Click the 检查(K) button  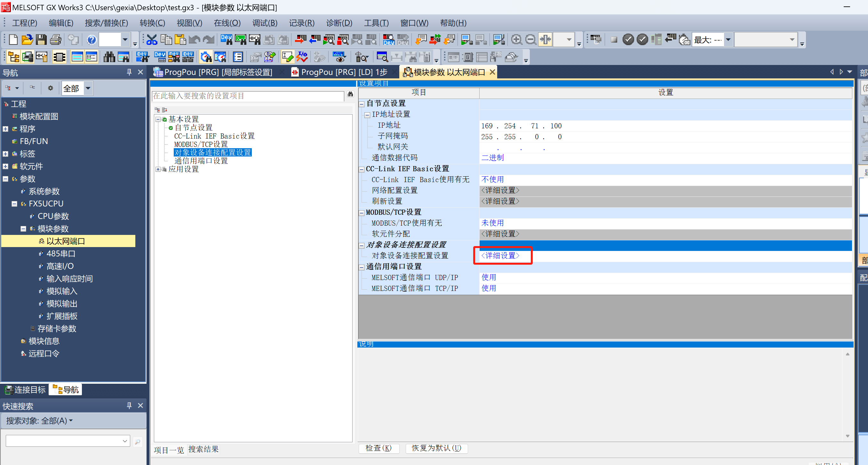point(378,448)
